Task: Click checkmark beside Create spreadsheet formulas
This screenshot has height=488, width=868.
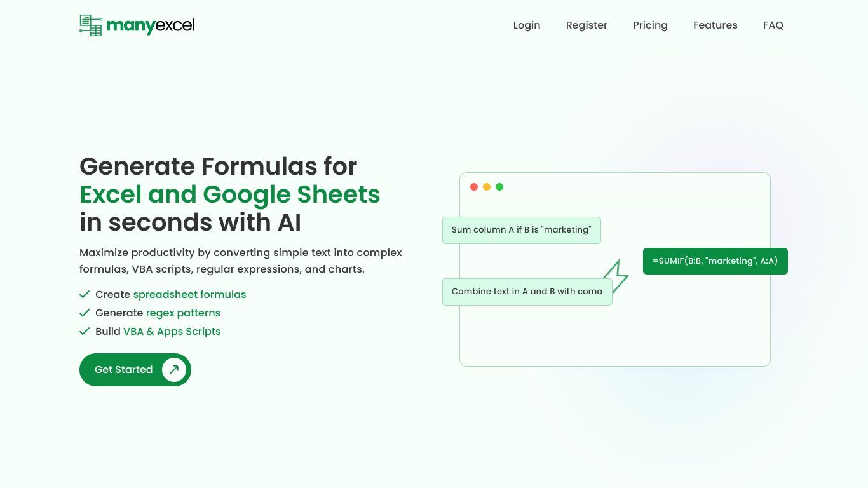Action: click(x=85, y=294)
